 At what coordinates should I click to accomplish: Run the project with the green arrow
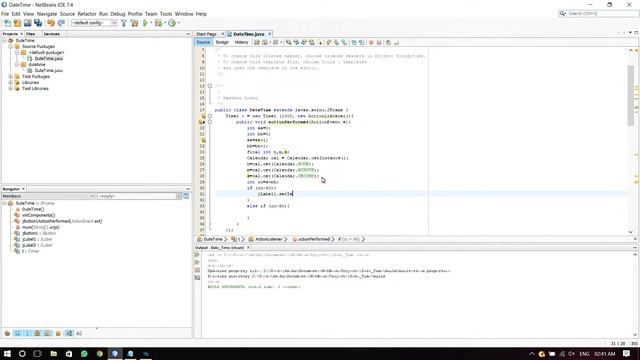pos(145,23)
